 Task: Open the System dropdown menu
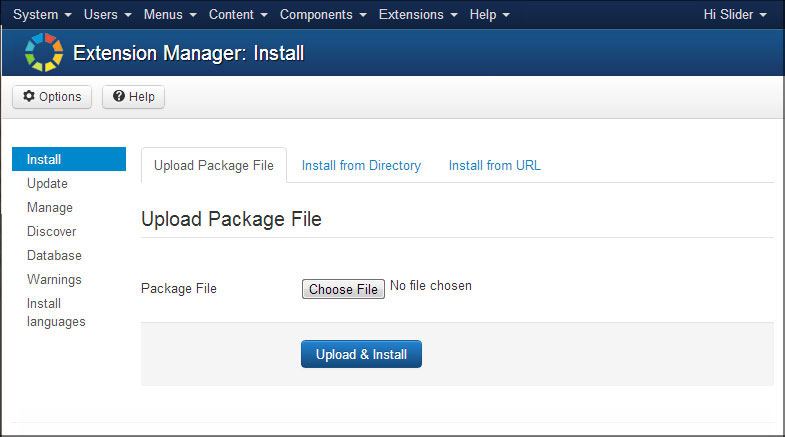tap(42, 15)
